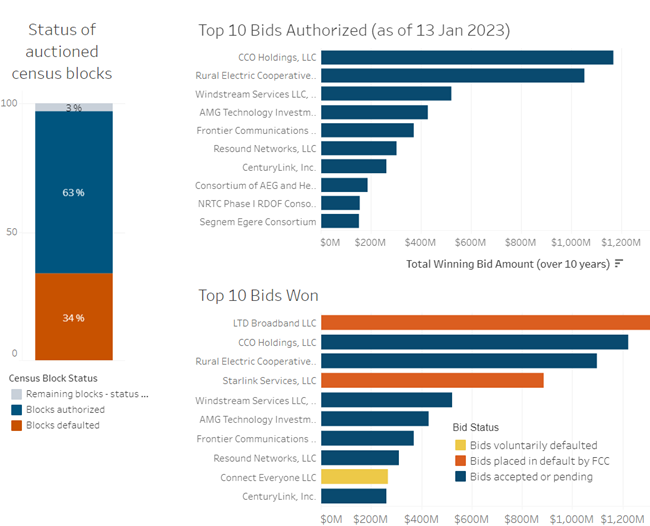
Task: Click Resound Networks bar in Bids Won chart
Action: coord(360,458)
